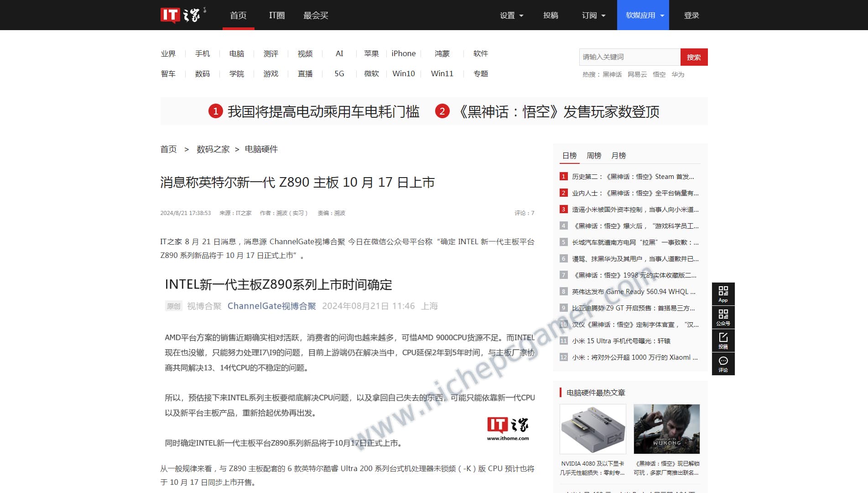
Task: Open ranking item 英伟达发布 Game Ready 560.94
Action: pos(634,292)
